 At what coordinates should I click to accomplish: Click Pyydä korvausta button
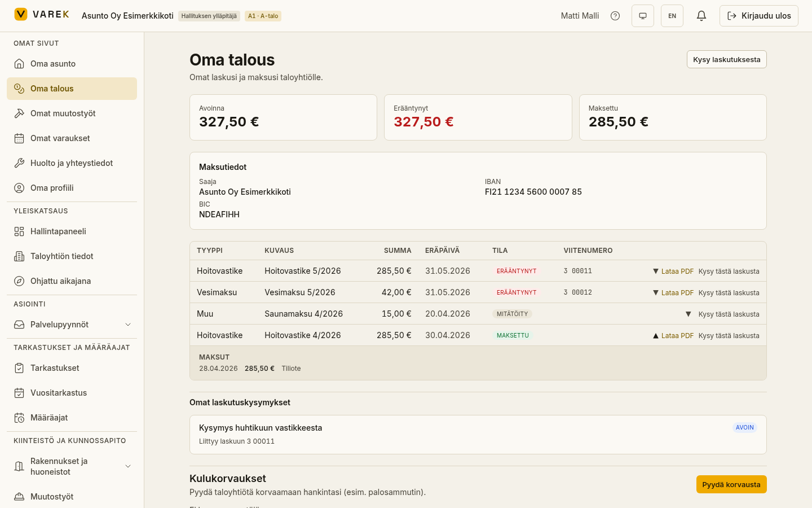731,484
